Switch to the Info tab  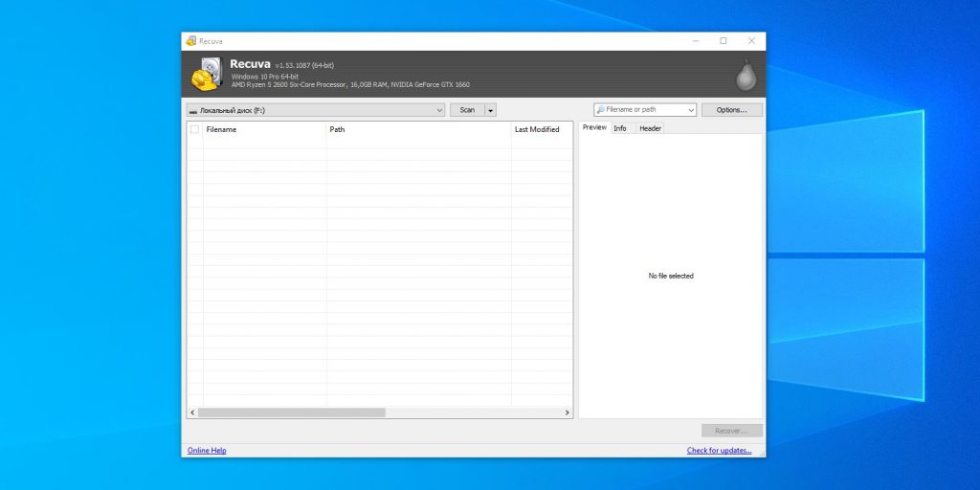tap(620, 128)
